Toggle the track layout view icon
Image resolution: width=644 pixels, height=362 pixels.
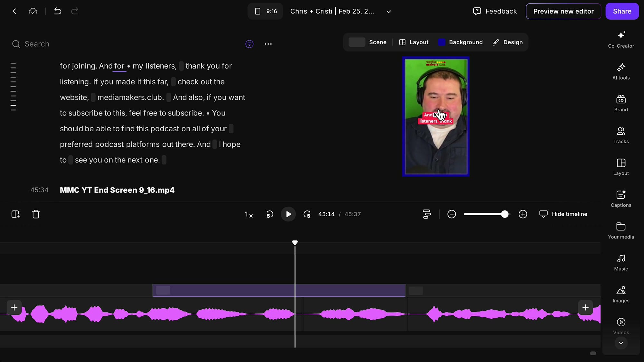pos(427,214)
